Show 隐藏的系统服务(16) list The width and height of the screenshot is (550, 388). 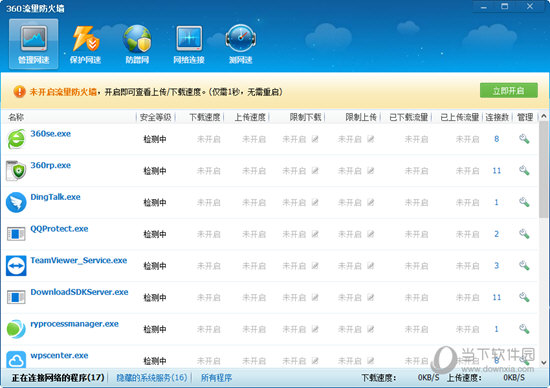point(152,377)
